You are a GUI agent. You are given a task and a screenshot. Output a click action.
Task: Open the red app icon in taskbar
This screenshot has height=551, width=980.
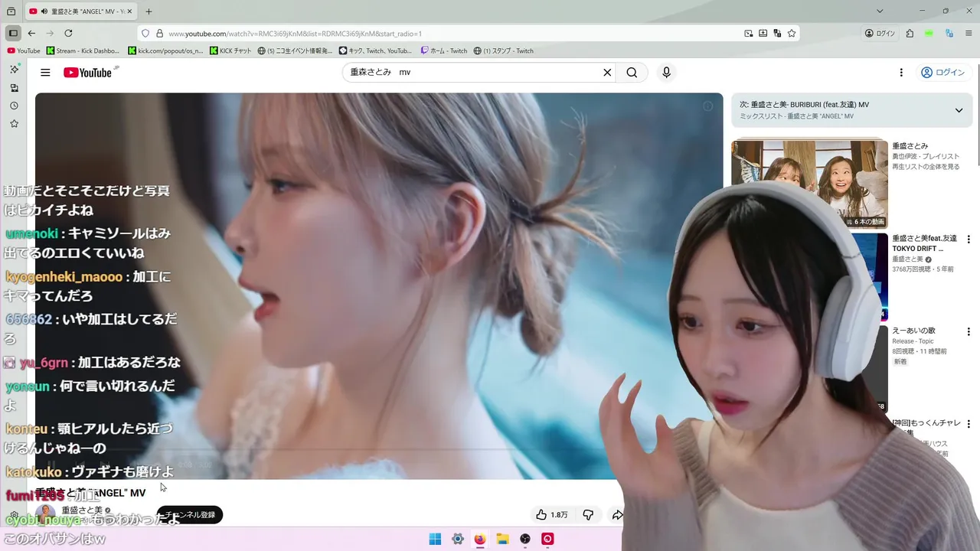click(547, 539)
